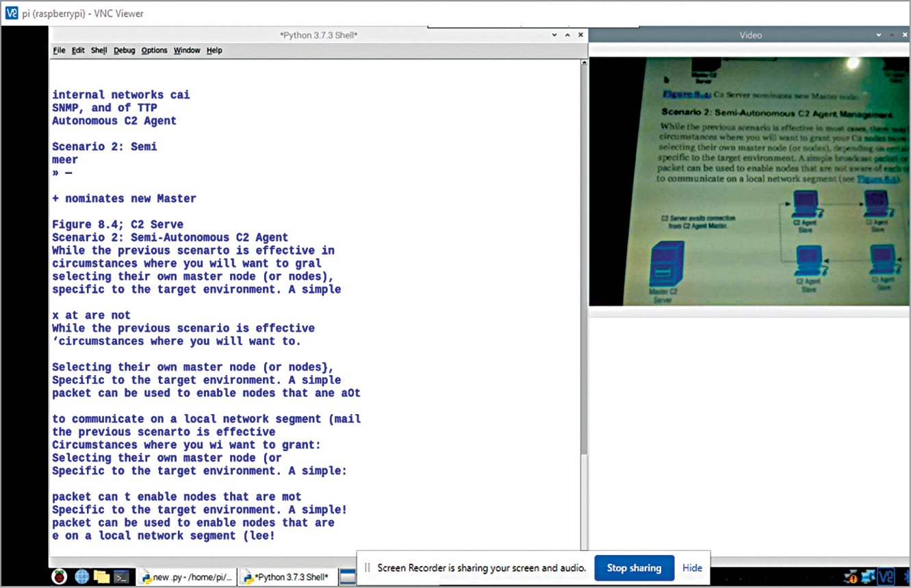Viewport: 911px width, 588px height.
Task: Launch the web browser globe icon
Action: pyautogui.click(x=81, y=576)
